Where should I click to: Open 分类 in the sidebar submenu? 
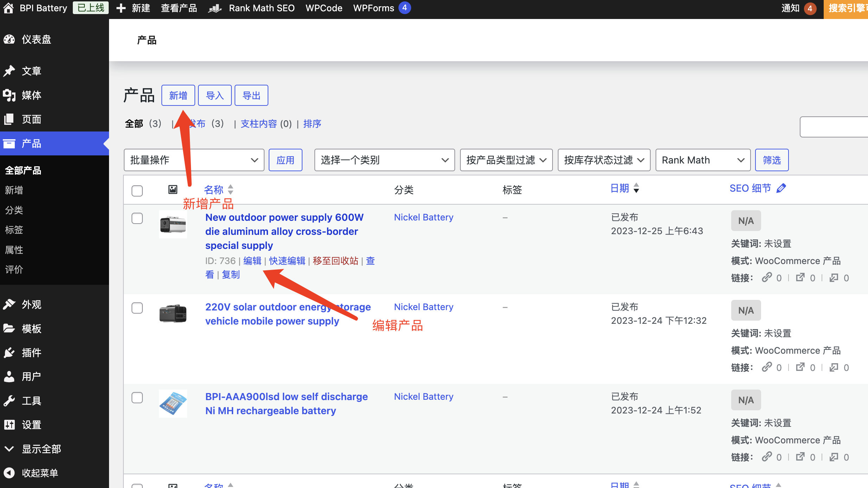[x=14, y=210]
